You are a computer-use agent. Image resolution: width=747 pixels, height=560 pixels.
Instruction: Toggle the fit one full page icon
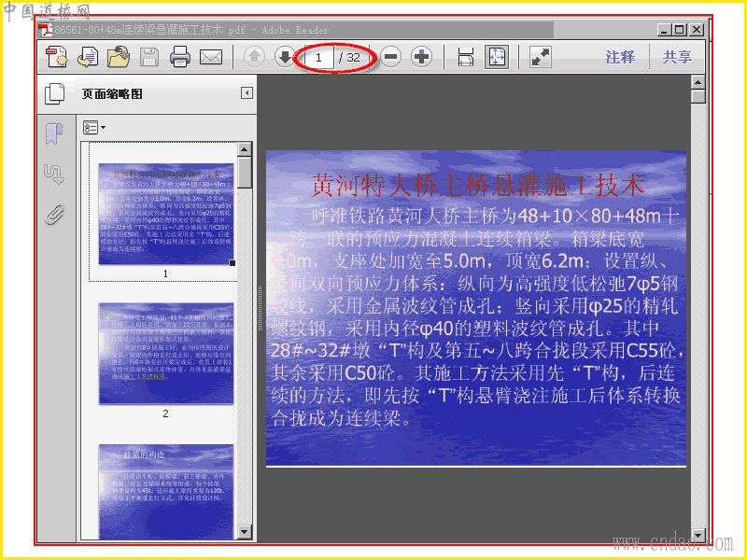pyautogui.click(x=497, y=57)
